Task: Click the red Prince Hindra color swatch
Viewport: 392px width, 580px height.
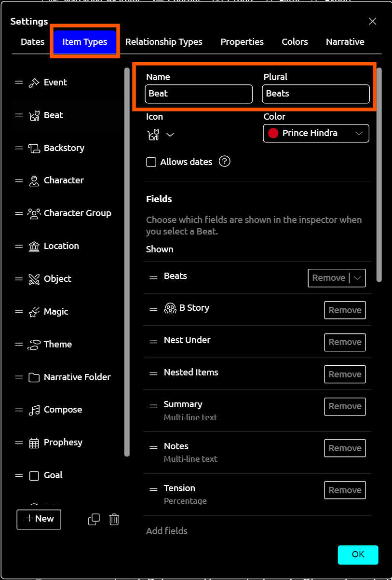Action: coord(273,133)
